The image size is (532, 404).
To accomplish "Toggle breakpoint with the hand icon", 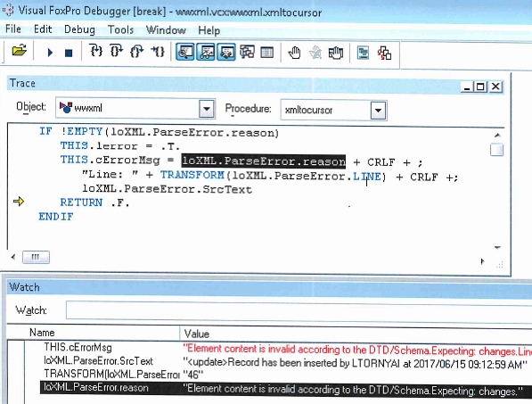I will [294, 53].
